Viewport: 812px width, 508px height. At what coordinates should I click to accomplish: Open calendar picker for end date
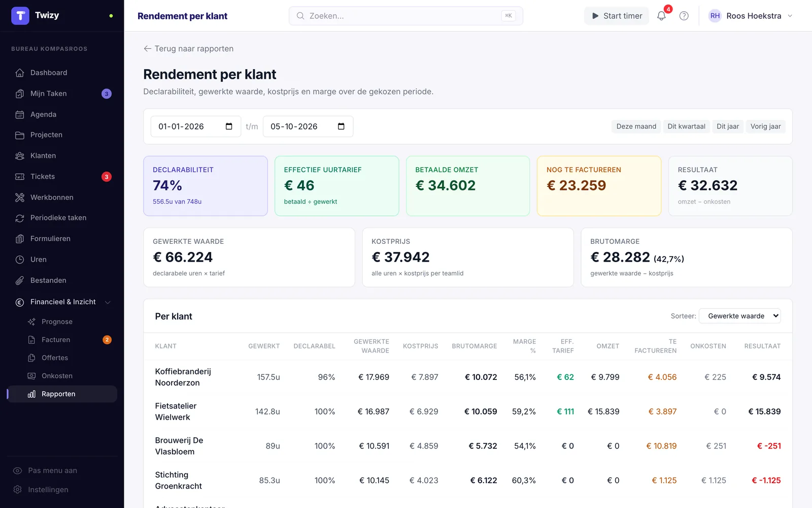coord(341,126)
